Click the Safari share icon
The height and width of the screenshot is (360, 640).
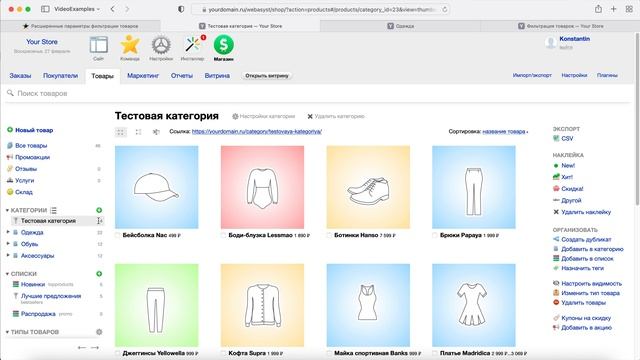point(598,9)
